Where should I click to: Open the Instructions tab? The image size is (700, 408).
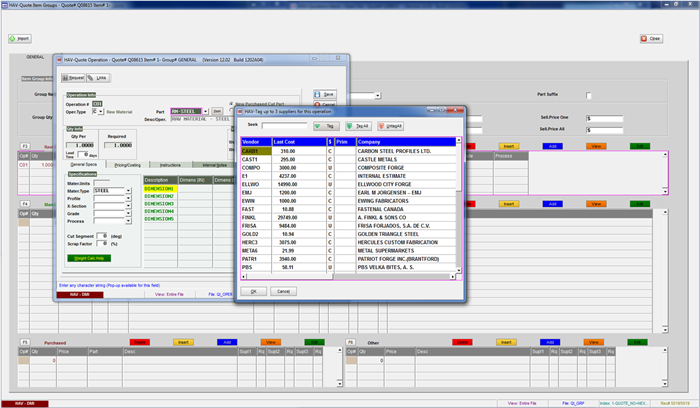coord(171,165)
